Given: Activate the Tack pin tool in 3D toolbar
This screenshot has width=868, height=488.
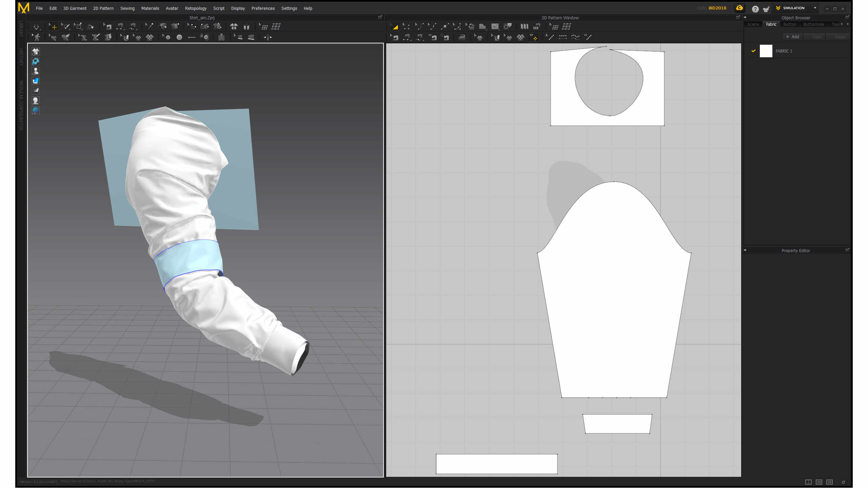Looking at the screenshot, I should coord(149,26).
